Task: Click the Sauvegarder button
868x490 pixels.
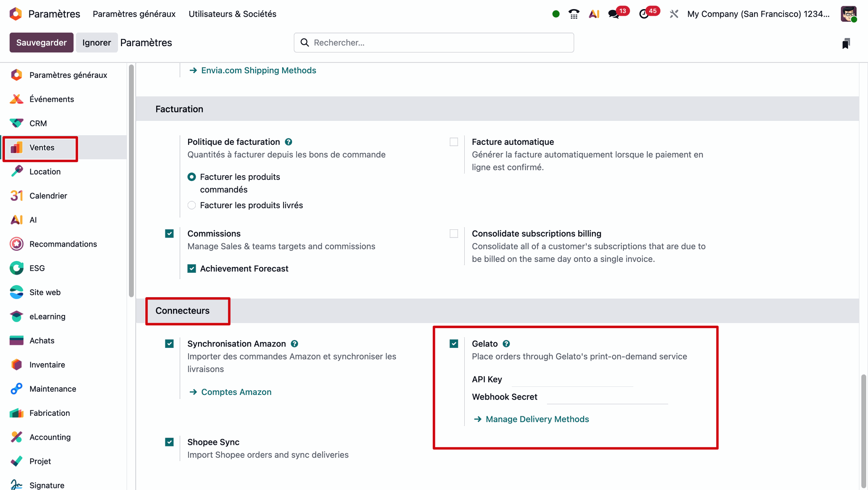Action: [41, 43]
